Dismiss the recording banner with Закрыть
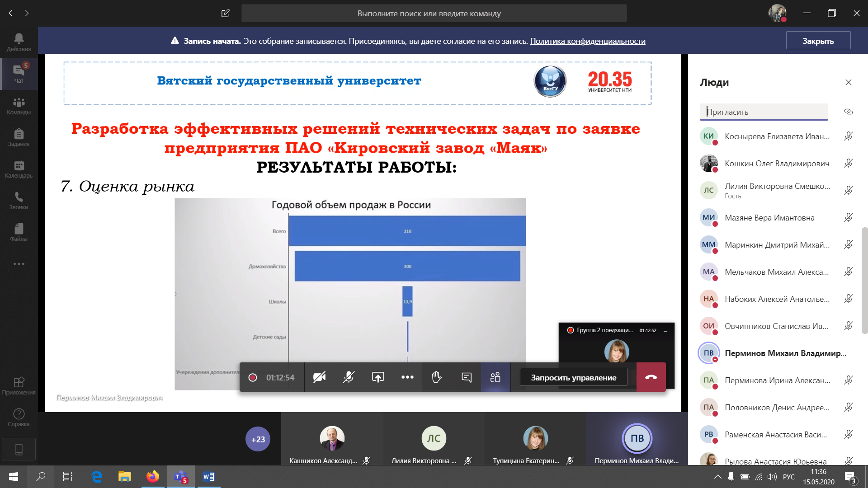The height and width of the screenshot is (488, 868). coord(818,40)
